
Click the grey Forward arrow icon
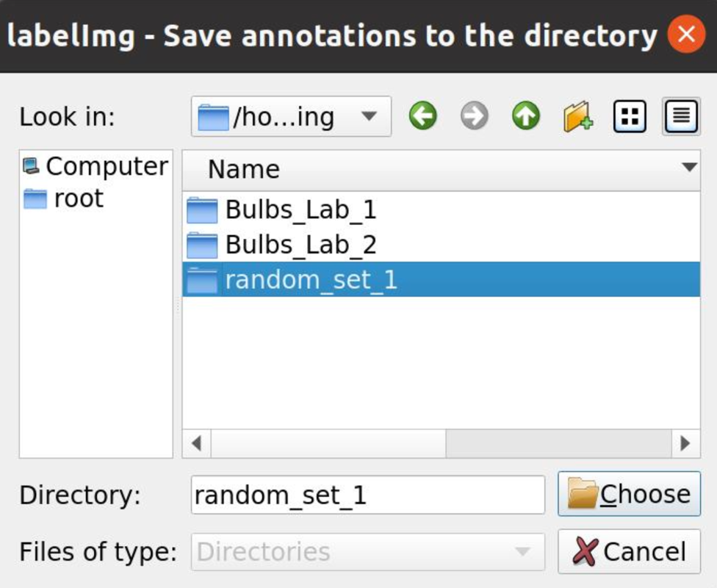click(475, 116)
